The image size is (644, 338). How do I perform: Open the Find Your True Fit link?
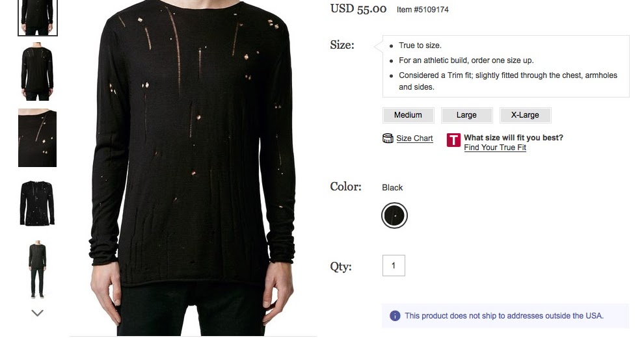(x=495, y=148)
